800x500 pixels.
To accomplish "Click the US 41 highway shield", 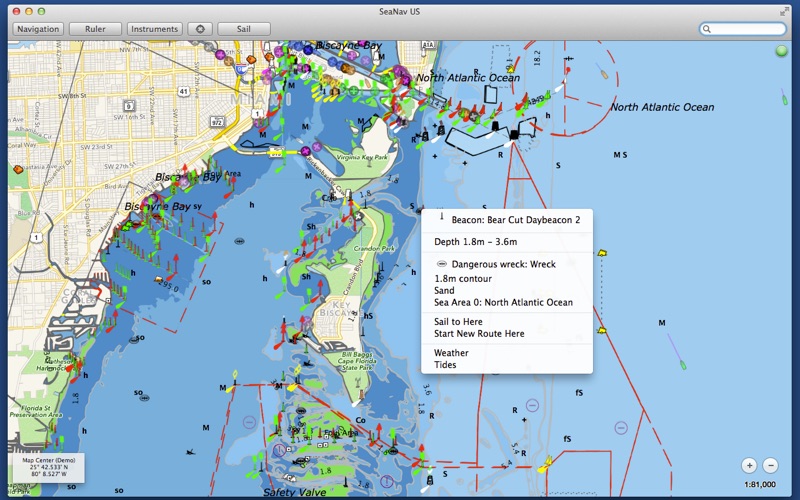I will pyautogui.click(x=184, y=92).
